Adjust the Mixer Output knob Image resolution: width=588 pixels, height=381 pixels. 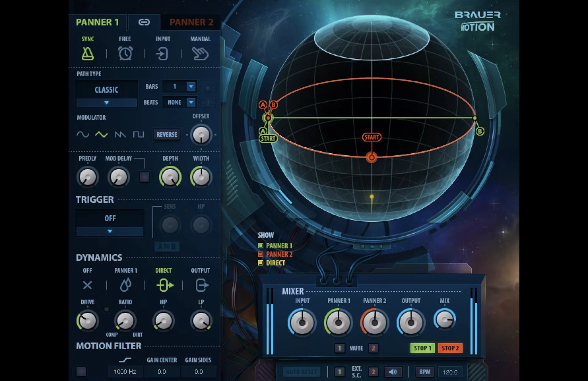pos(411,322)
